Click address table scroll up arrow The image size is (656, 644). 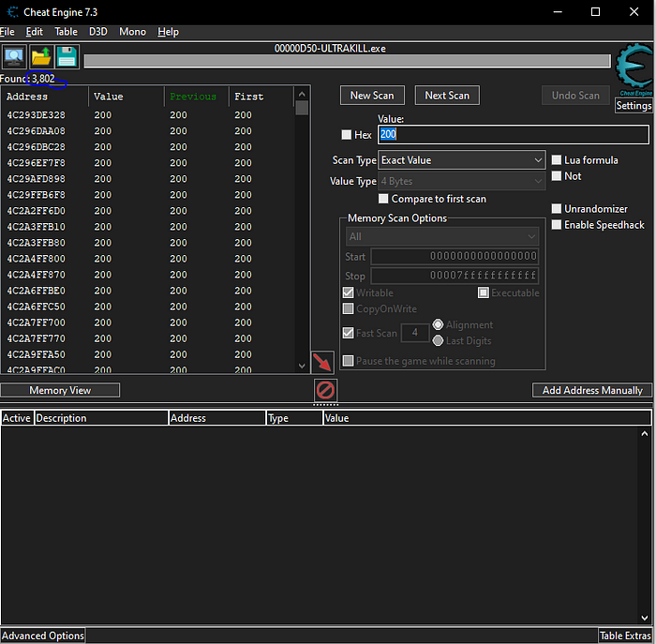click(645, 433)
